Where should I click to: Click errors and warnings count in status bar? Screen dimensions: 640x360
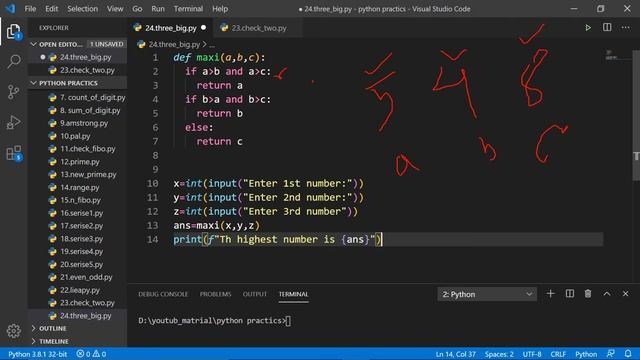click(x=91, y=354)
